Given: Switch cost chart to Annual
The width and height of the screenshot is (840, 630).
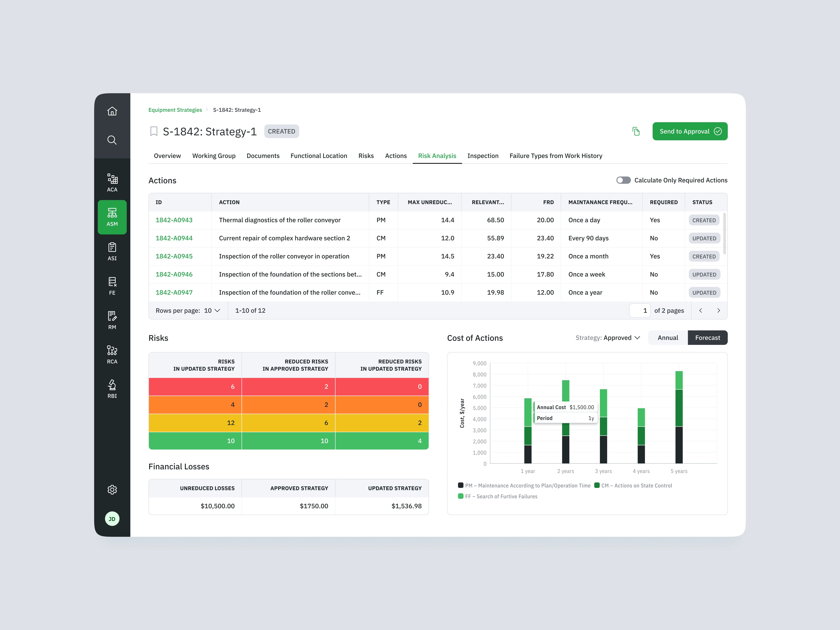Looking at the screenshot, I should [x=668, y=338].
